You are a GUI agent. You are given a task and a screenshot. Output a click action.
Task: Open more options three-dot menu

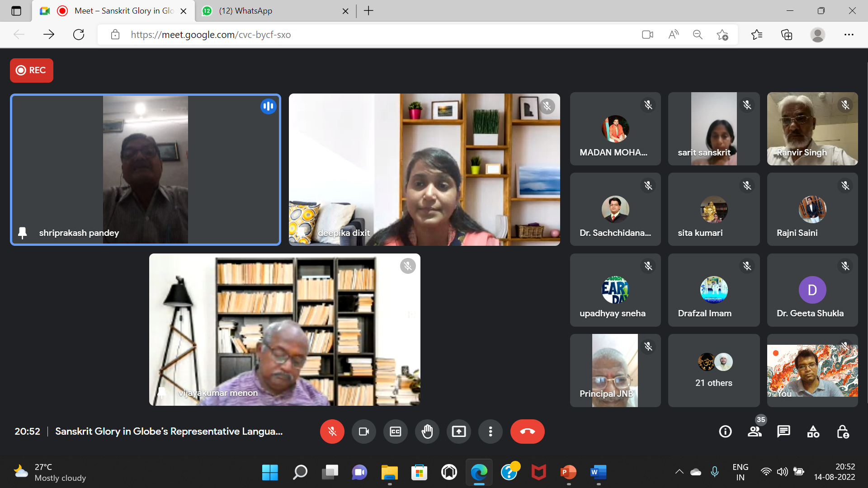(x=490, y=432)
